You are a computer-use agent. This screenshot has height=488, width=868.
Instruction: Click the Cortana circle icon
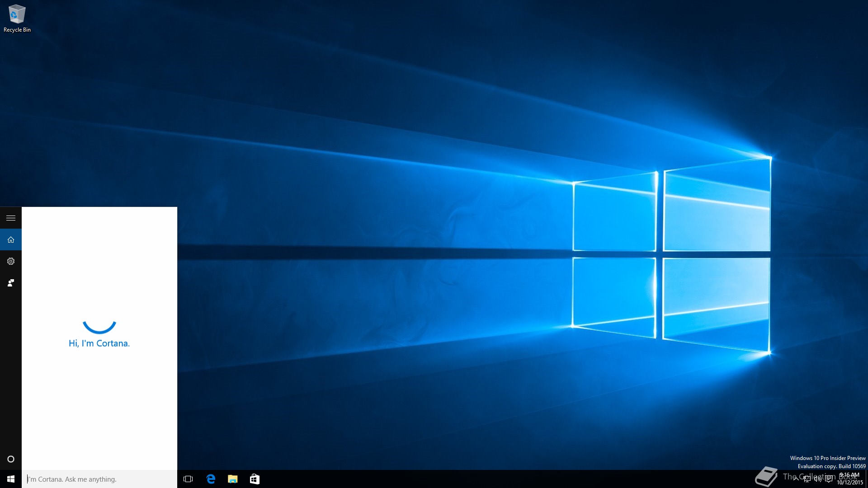11,459
